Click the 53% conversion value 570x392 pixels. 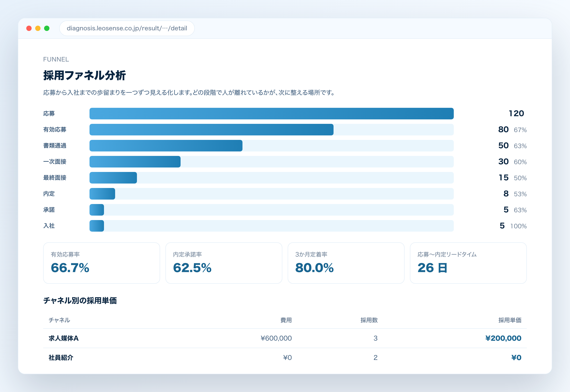tap(520, 194)
